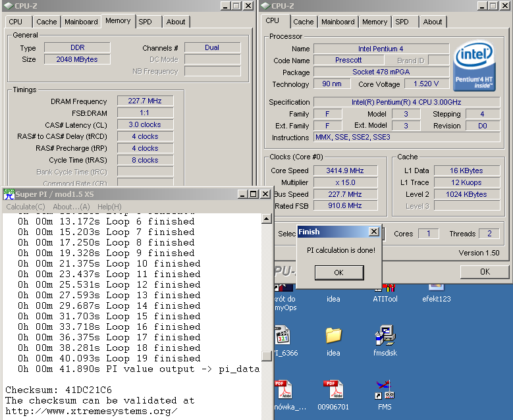The width and height of the screenshot is (513, 420).
Task: Open About tab in left CPU-Z window
Action: pyautogui.click(x=176, y=22)
